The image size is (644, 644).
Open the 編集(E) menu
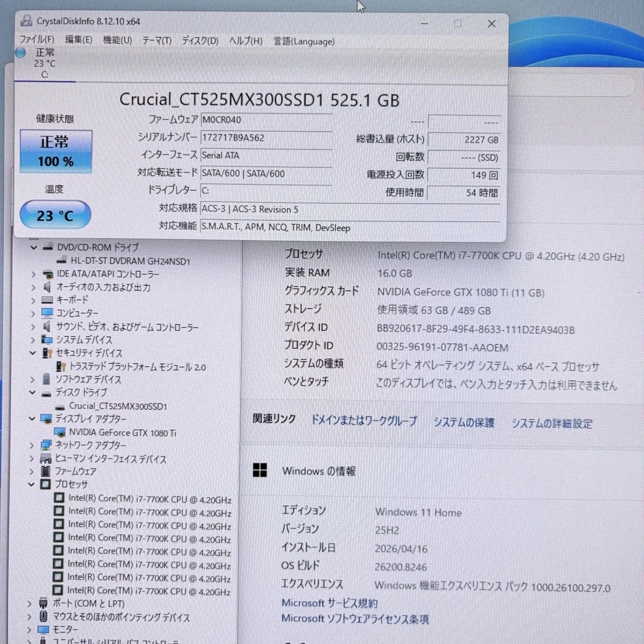(x=78, y=40)
